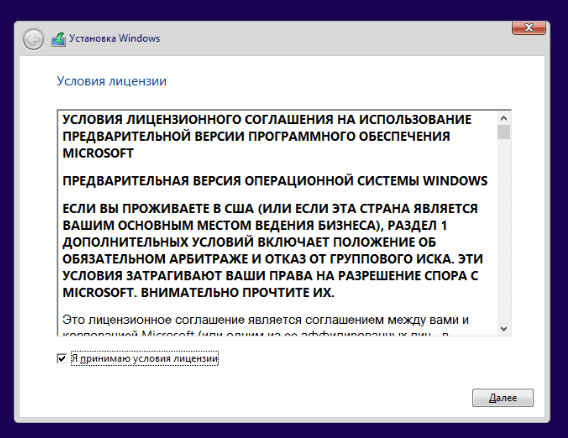Image resolution: width=568 pixels, height=438 pixels.
Task: Click the Далее button
Action: pos(503,398)
